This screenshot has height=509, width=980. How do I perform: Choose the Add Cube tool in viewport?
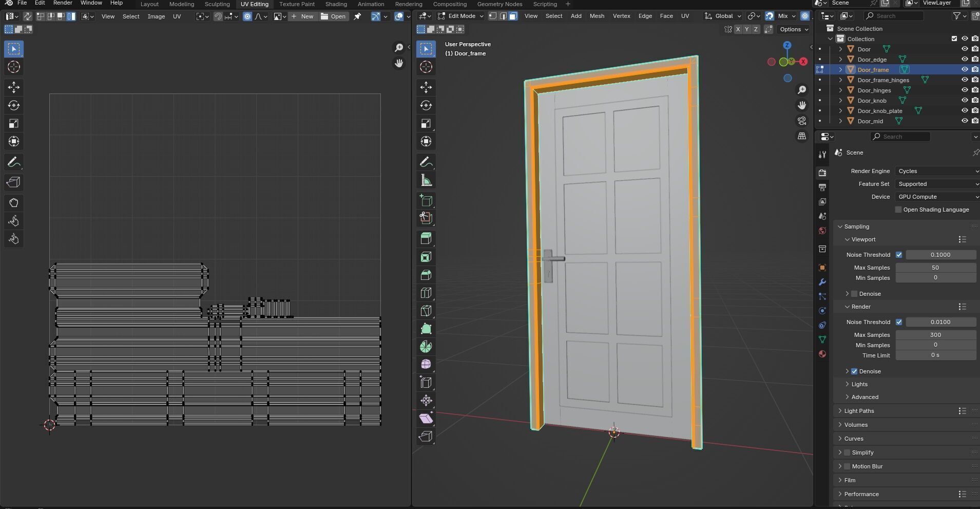(426, 200)
